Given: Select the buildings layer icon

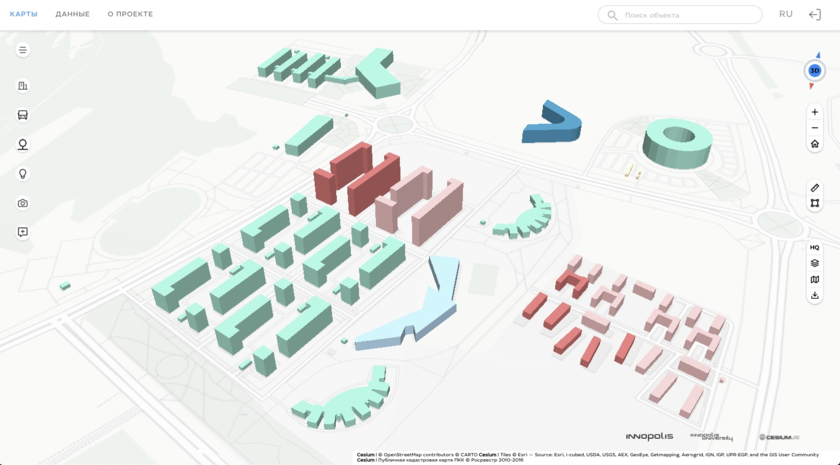Looking at the screenshot, I should pyautogui.click(x=22, y=86).
